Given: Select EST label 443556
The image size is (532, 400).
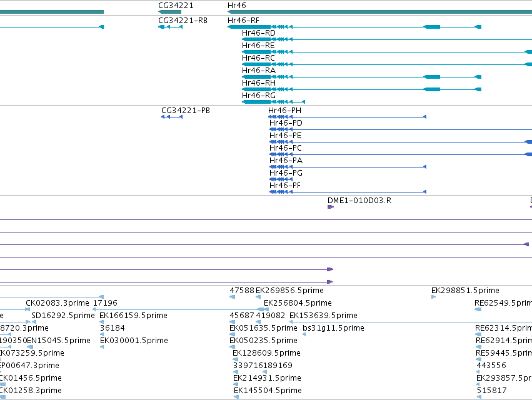Looking at the screenshot, I should coord(491,366).
